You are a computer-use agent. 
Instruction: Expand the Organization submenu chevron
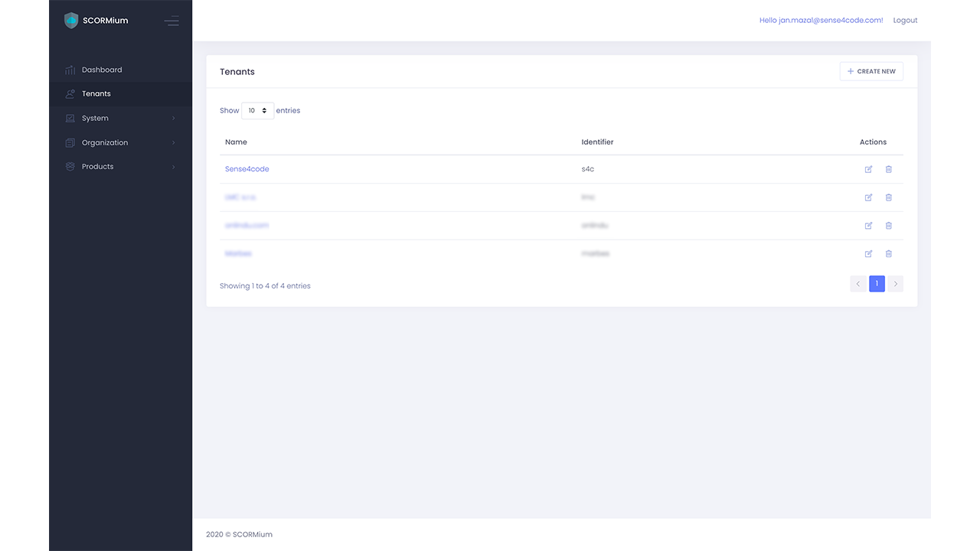(x=174, y=143)
